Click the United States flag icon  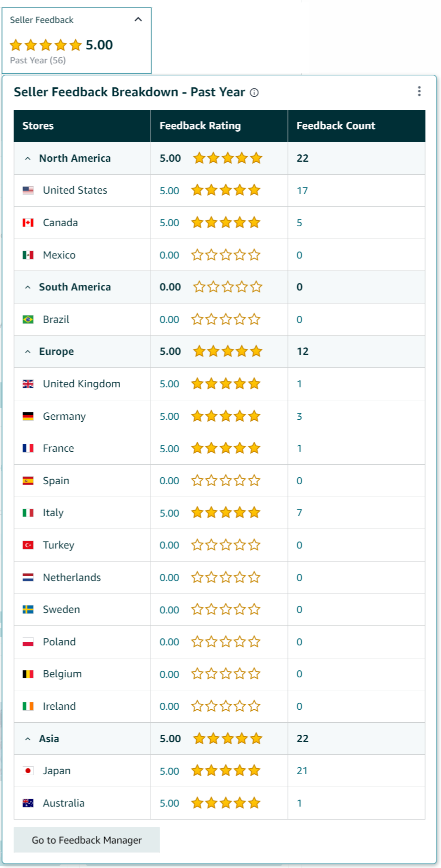coord(28,190)
